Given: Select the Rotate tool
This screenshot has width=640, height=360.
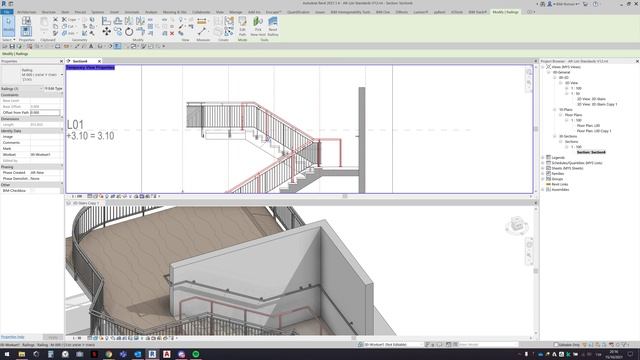Looking at the screenshot, I should tap(129, 31).
